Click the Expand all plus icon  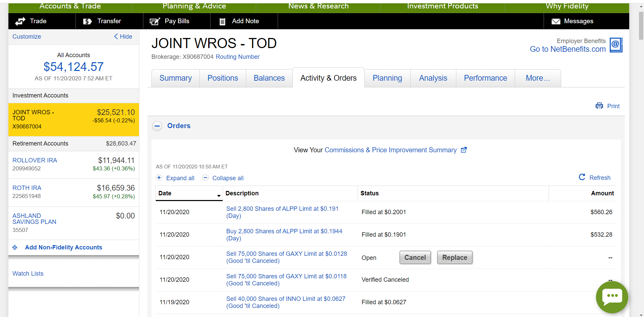(x=159, y=177)
